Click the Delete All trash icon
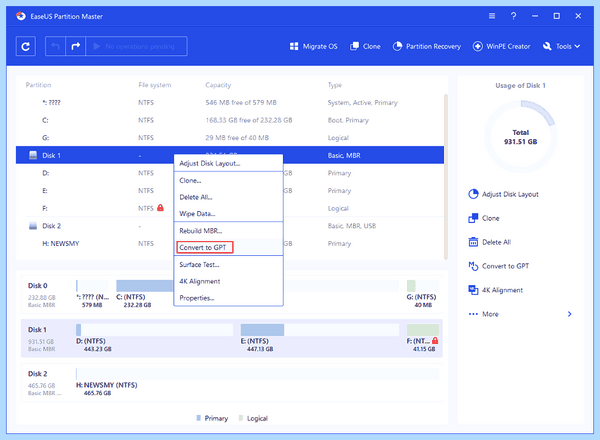The height and width of the screenshot is (440, 600). (473, 242)
